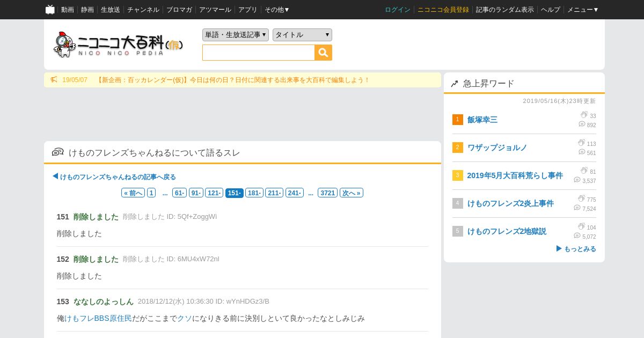Go to next page 次へ »

coord(352,193)
